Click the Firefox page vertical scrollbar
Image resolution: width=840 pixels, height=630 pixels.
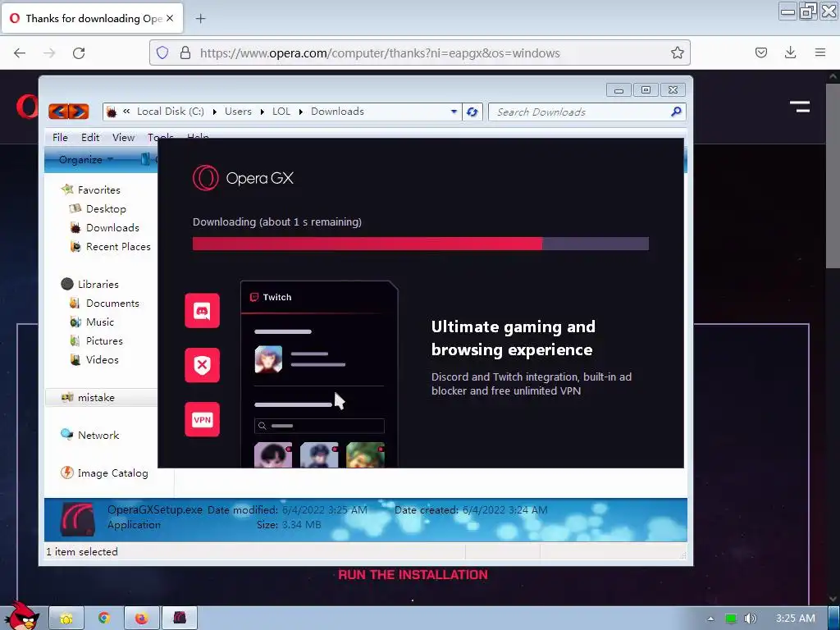click(833, 174)
